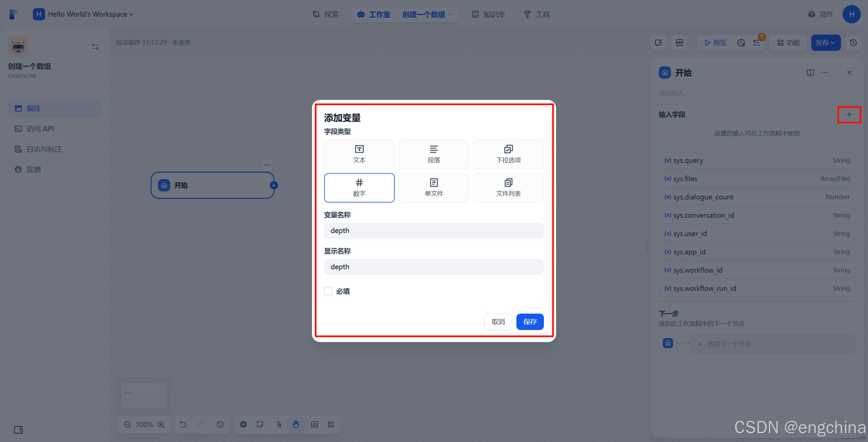Select the 文本 text field type

(359, 154)
